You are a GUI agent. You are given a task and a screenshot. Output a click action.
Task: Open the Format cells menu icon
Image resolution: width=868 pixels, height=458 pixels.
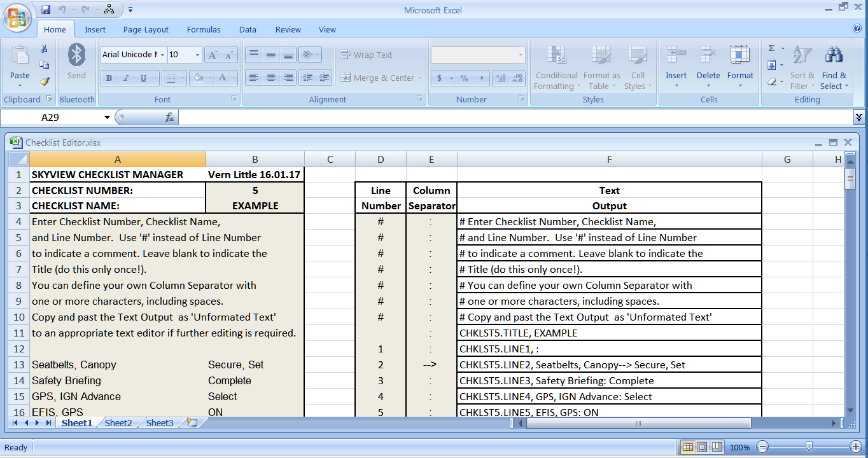pos(740,55)
